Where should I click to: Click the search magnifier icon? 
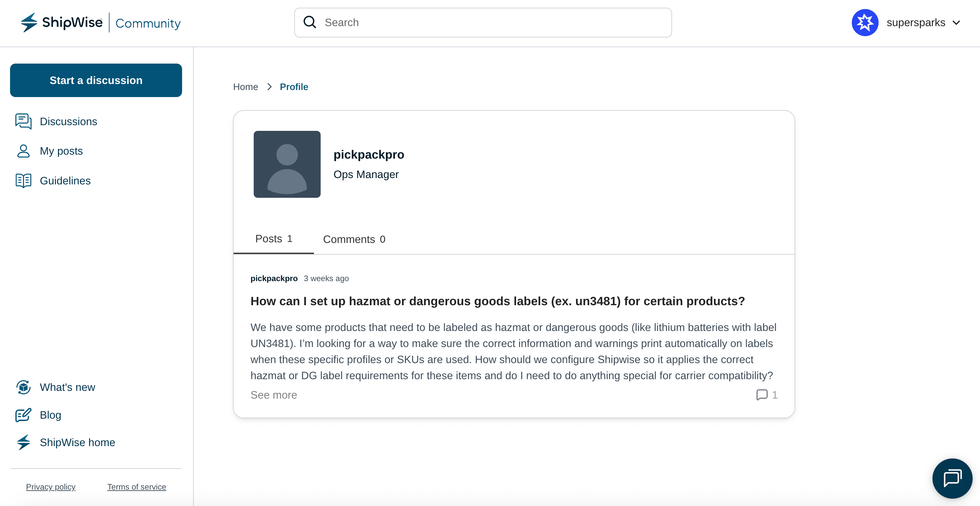point(310,22)
